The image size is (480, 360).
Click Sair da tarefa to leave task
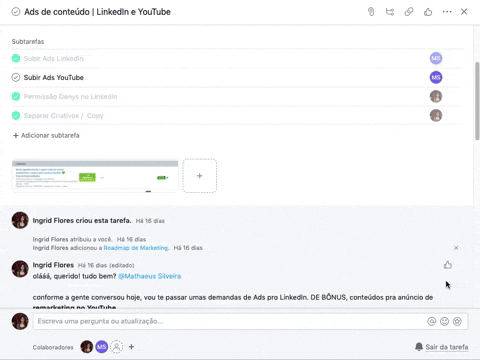447,347
